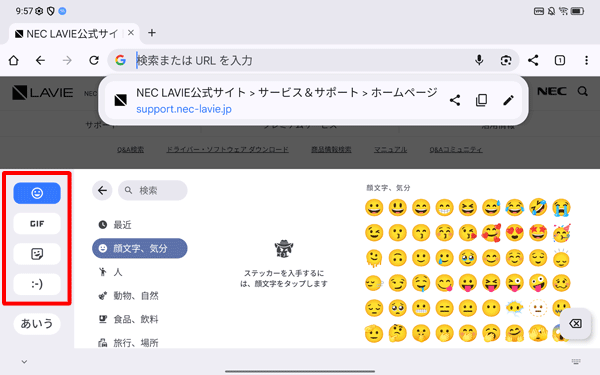The width and height of the screenshot is (600, 375).
Task: Insert the party face emoji
Action: pyautogui.click(x=561, y=233)
